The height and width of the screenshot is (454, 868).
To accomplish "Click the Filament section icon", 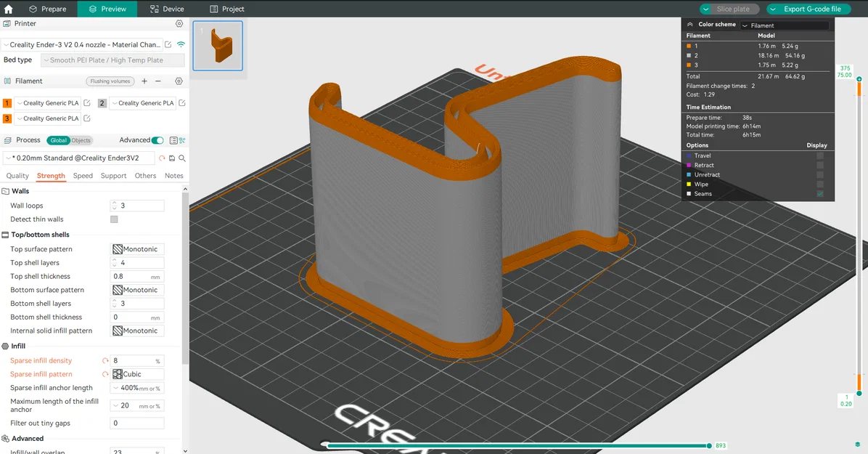I will (x=7, y=81).
